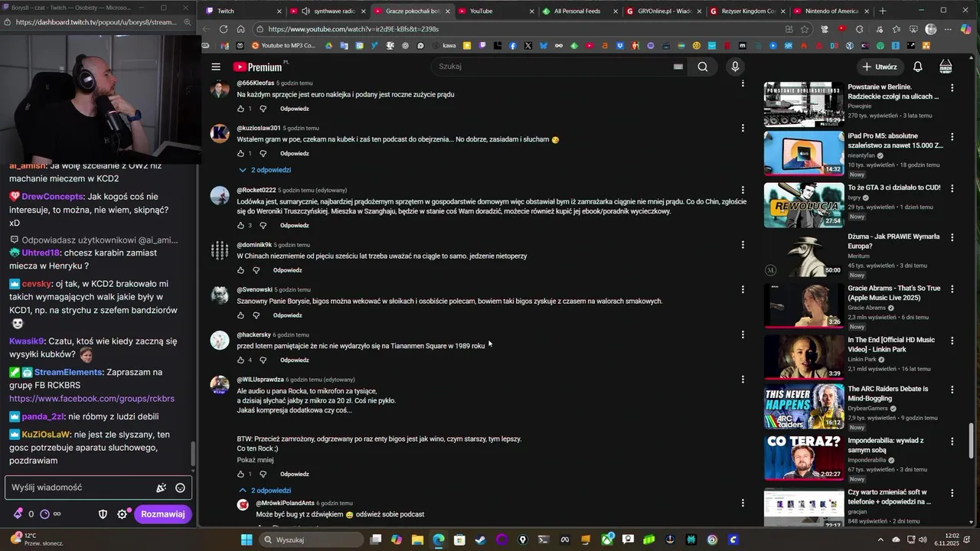Like the comment by @kuzioslaw301
Screen dimensions: 980x551
[x=240, y=154]
